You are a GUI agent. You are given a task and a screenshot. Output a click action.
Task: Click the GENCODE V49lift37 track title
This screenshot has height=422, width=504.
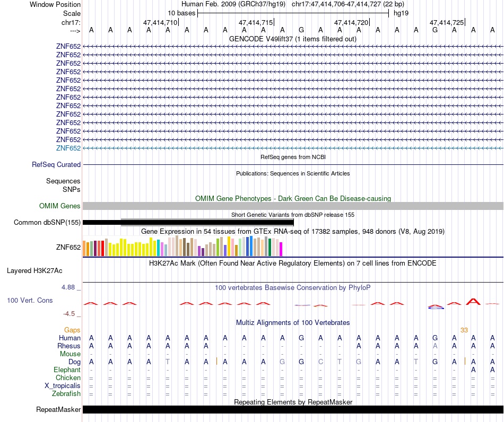tap(293, 39)
